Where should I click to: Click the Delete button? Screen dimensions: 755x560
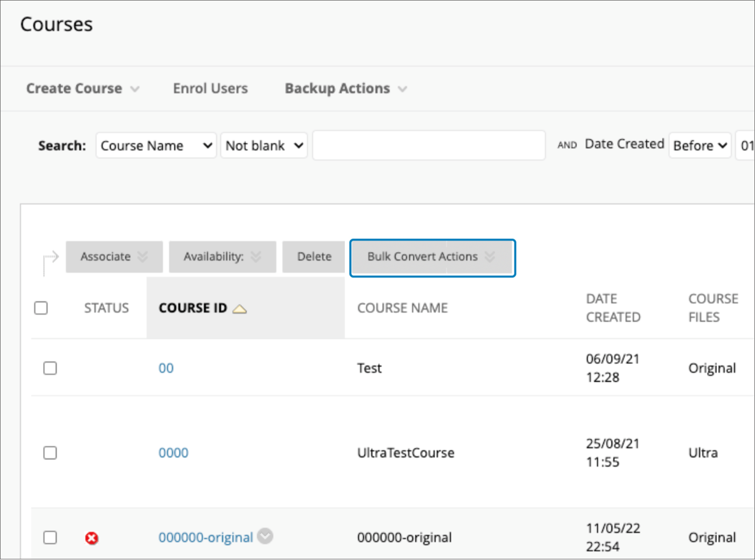313,257
